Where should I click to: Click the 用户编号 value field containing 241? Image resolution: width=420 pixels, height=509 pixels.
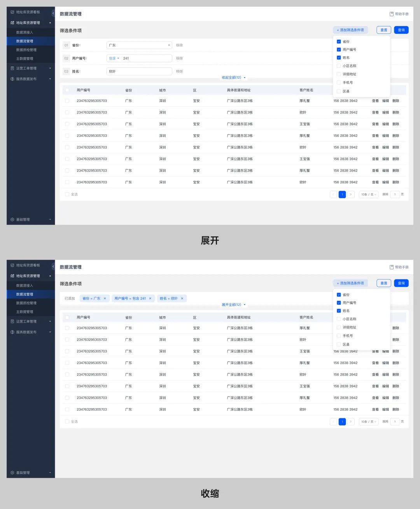(x=146, y=58)
